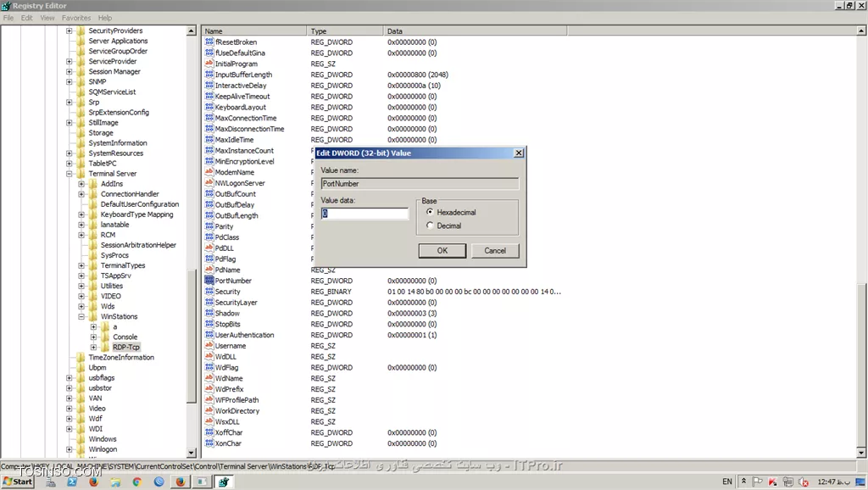Screen dimensions: 868x490
Task: Open the Kaspersky tray icon
Action: point(773,482)
